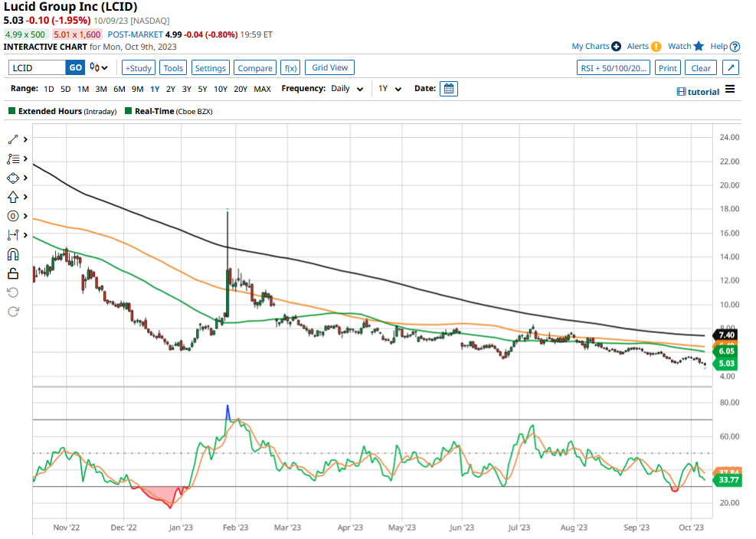Screen dimensions: 756x539
Task: Open the 1Y period dropdown
Action: tap(389, 89)
